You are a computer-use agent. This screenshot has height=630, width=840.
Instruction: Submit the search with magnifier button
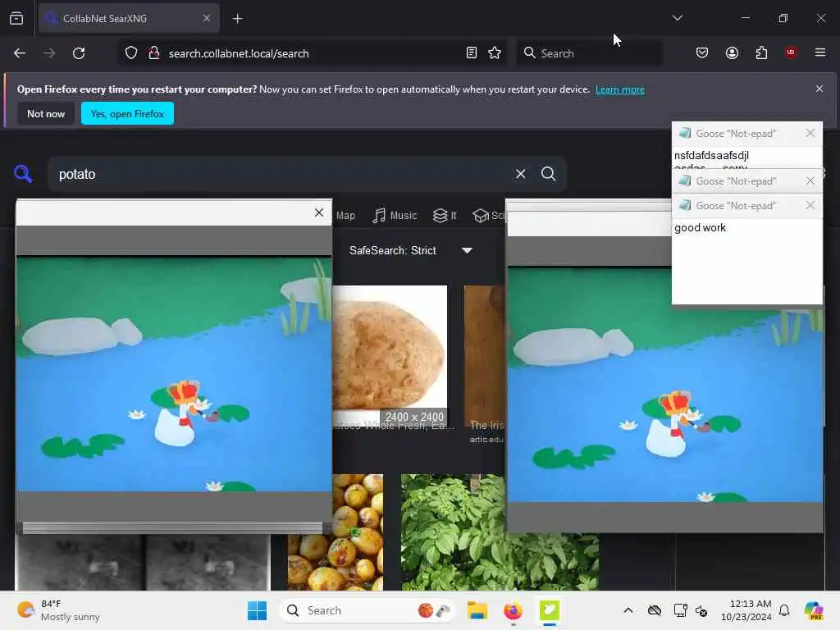548,174
